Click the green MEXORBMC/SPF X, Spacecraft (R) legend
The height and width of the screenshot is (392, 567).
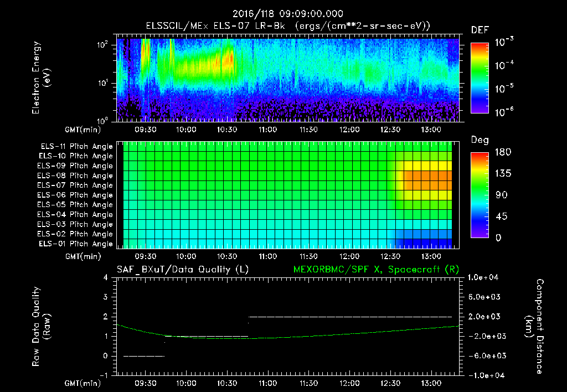(x=376, y=270)
